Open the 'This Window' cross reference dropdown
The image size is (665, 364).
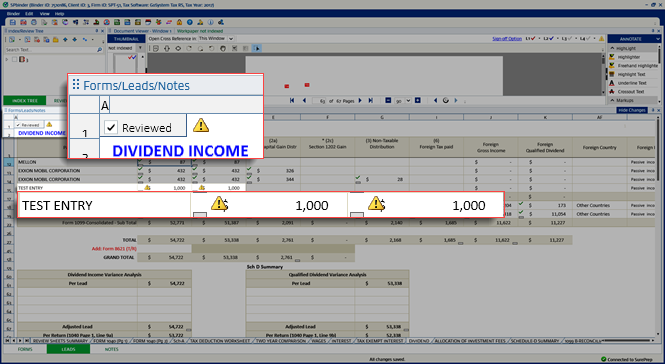(231, 39)
